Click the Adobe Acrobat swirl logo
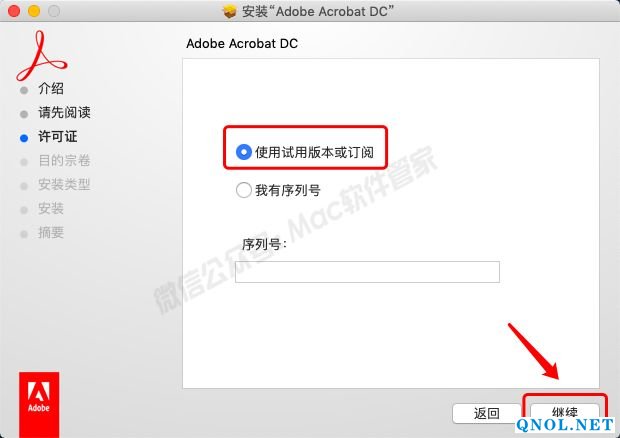620x438 pixels. coord(41,56)
